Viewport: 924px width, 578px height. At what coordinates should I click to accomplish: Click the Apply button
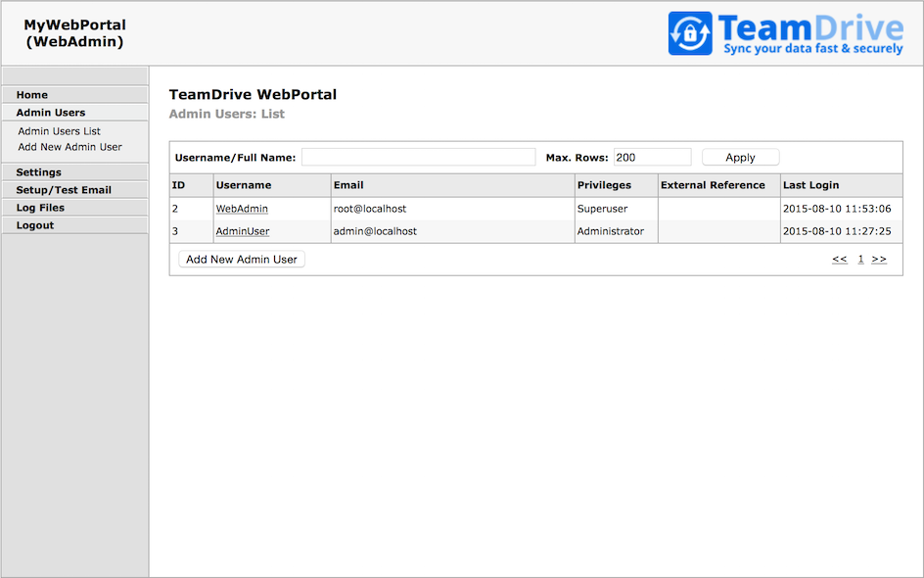pos(740,158)
